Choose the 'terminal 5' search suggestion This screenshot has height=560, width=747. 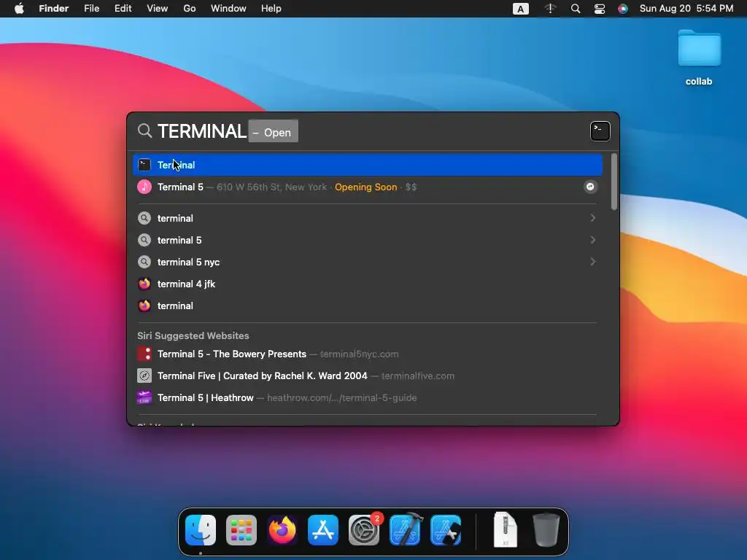(x=368, y=240)
